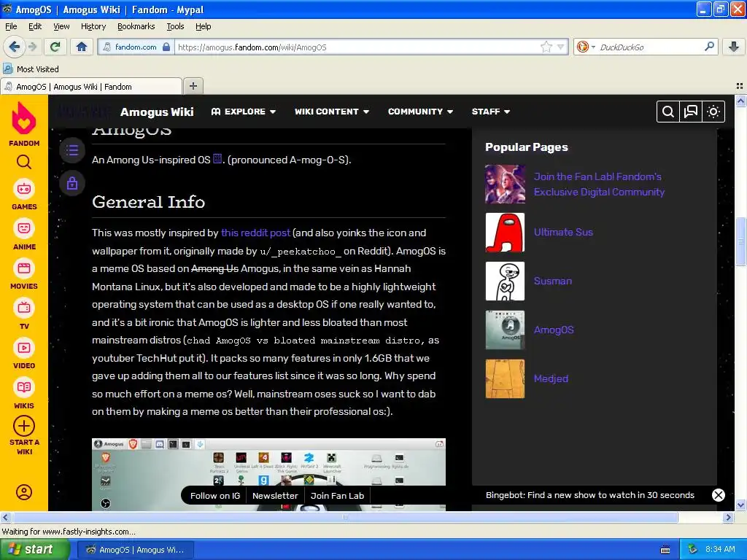Viewport: 747px width, 560px height.
Task: Click the horizontal scrollbar thumb
Action: click(x=344, y=517)
